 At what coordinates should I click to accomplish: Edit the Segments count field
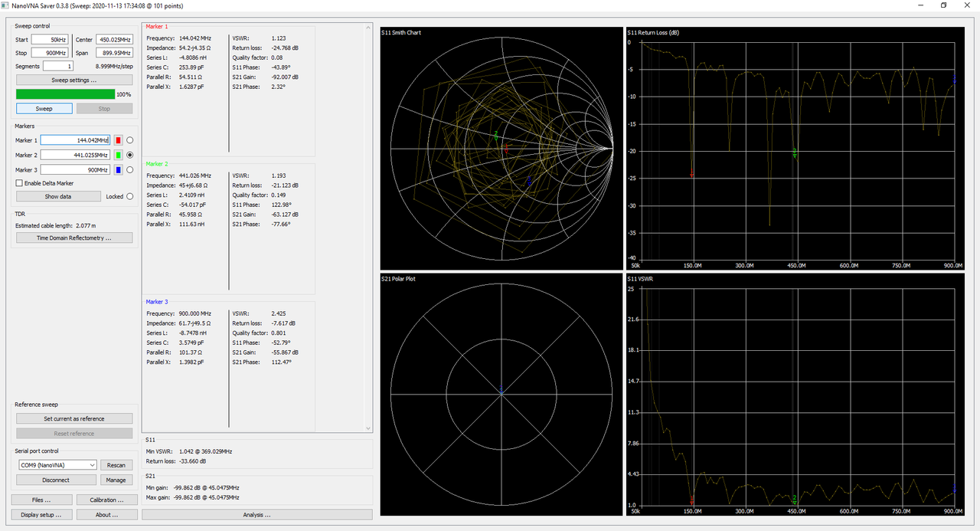click(58, 67)
